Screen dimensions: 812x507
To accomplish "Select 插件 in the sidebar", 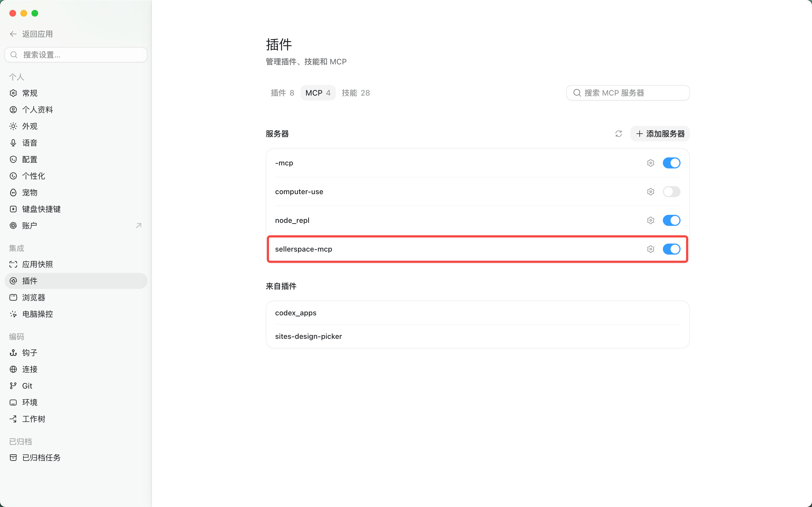I will pos(76,281).
